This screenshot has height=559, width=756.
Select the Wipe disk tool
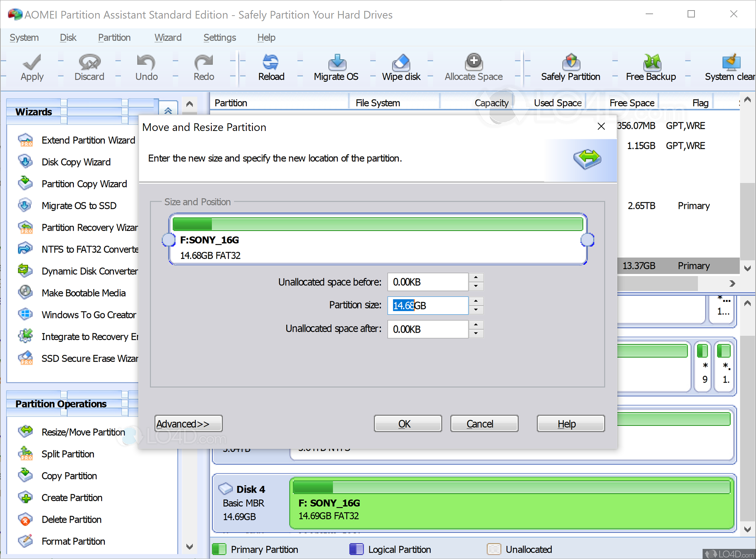pos(401,68)
